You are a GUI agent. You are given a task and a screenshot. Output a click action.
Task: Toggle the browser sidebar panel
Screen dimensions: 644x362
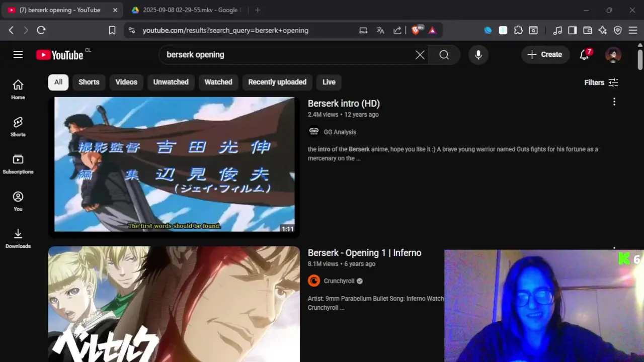point(572,30)
